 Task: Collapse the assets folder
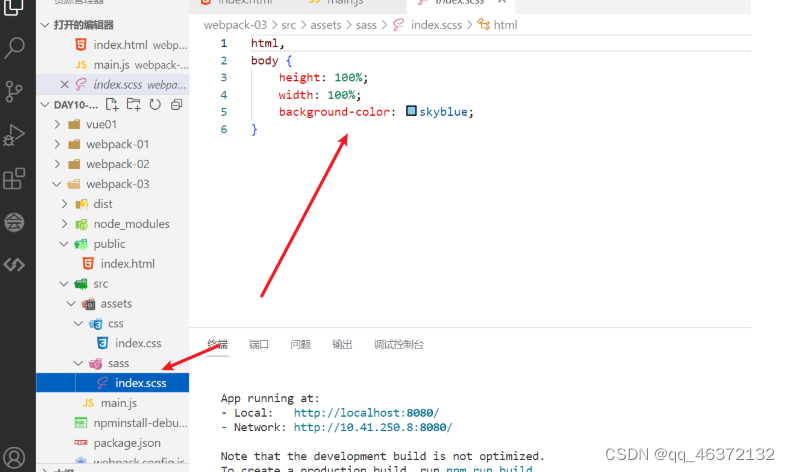click(x=71, y=304)
